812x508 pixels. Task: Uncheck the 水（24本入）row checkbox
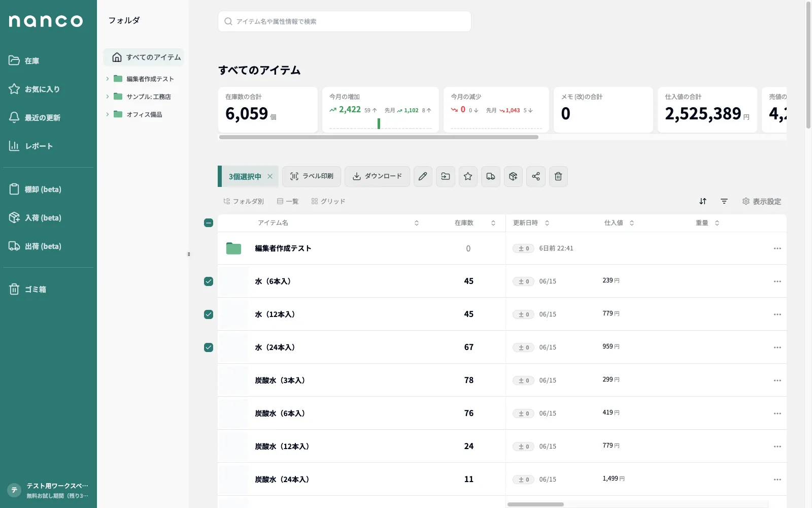[209, 347]
